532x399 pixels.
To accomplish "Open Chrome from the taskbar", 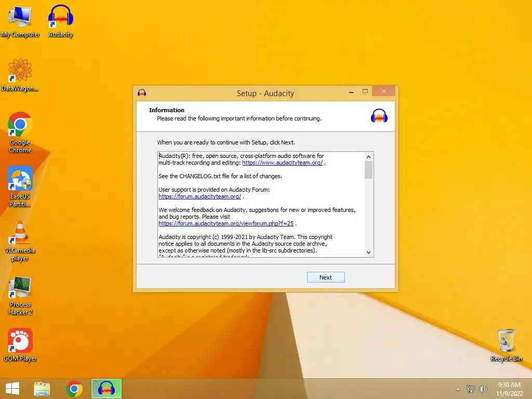I will (74, 389).
